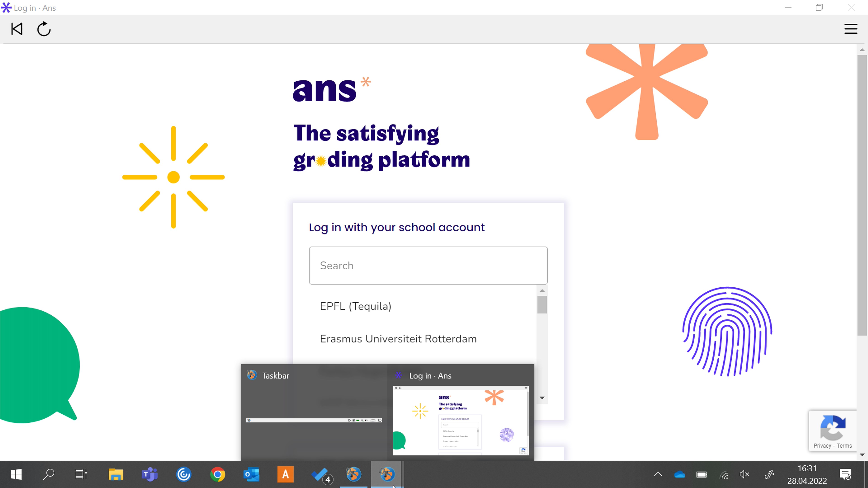The width and height of the screenshot is (868, 488).
Task: Click the reCAPTCHA Privacy link
Action: click(x=822, y=446)
